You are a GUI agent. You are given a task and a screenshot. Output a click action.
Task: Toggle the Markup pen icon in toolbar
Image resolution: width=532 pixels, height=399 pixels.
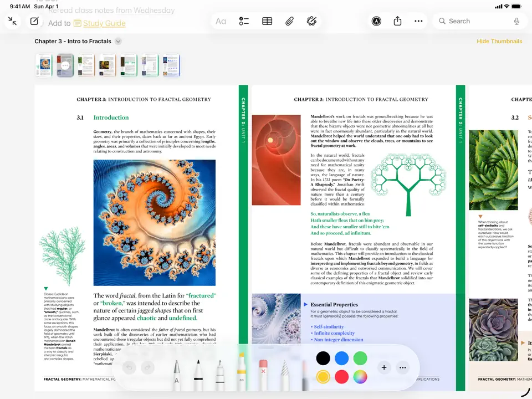[376, 21]
